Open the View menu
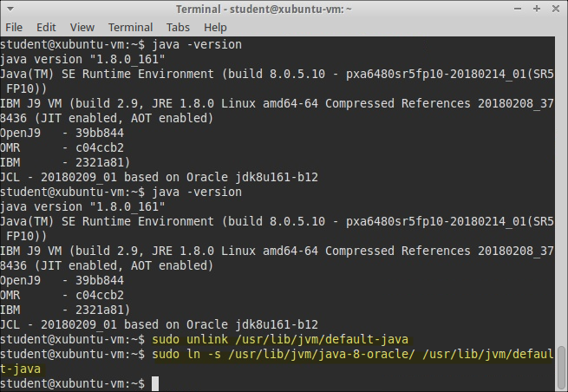Image resolution: width=568 pixels, height=392 pixels. click(82, 27)
